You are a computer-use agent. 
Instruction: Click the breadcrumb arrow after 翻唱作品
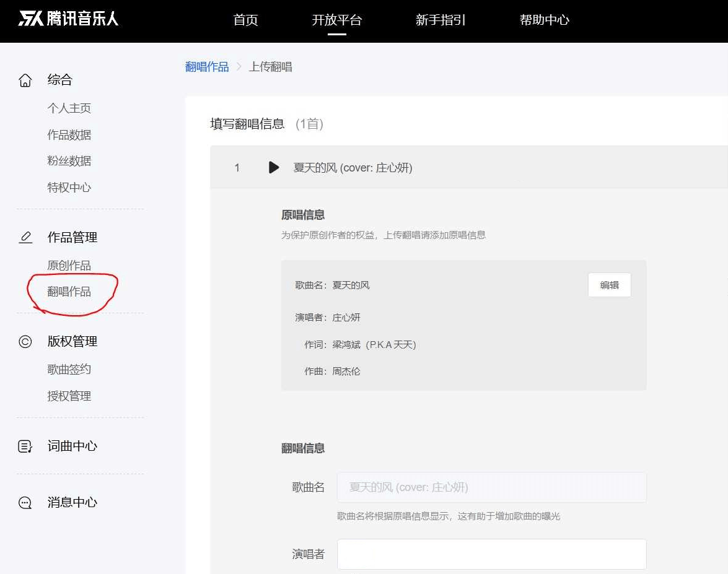(240, 66)
